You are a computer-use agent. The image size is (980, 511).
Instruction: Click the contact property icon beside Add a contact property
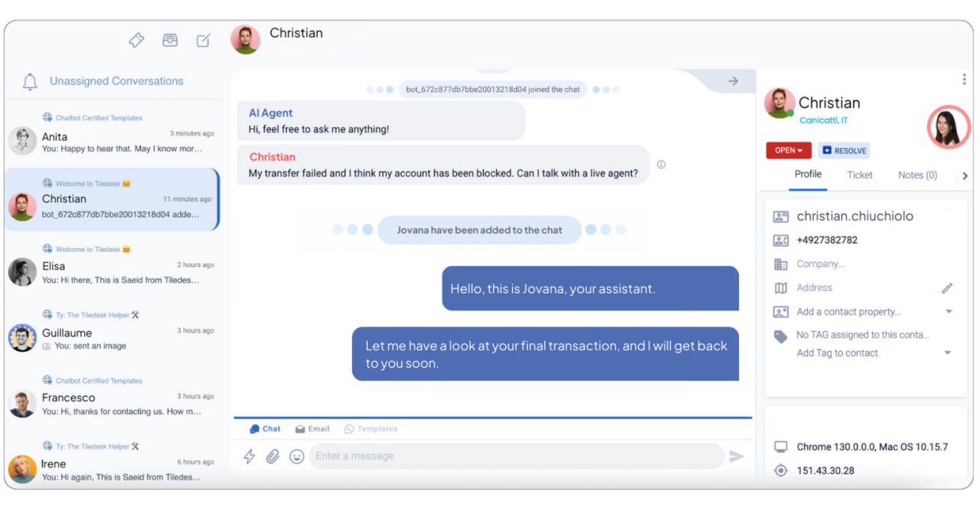point(781,312)
